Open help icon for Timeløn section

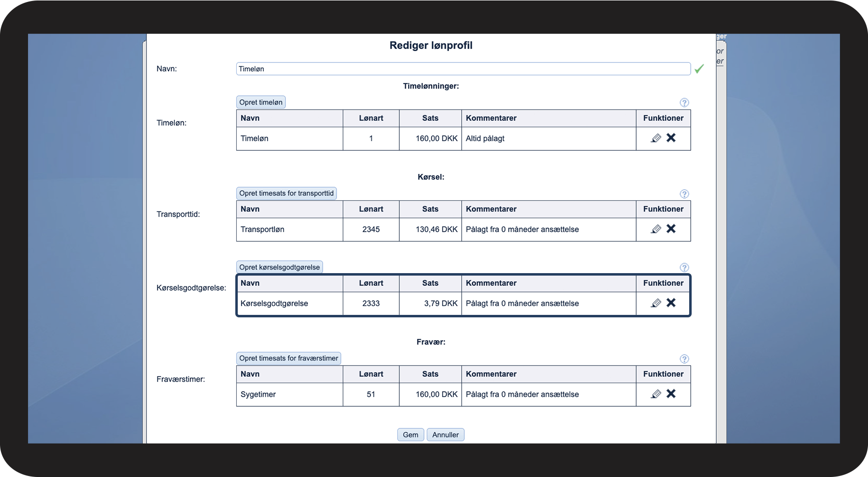(684, 103)
